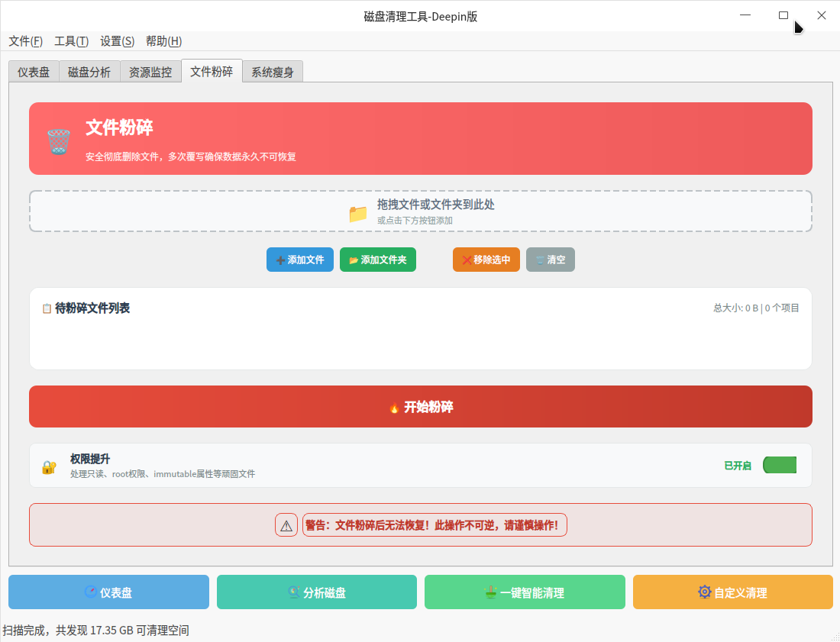Switch to the 系统瘦身 tab
840x642 pixels.
point(273,72)
